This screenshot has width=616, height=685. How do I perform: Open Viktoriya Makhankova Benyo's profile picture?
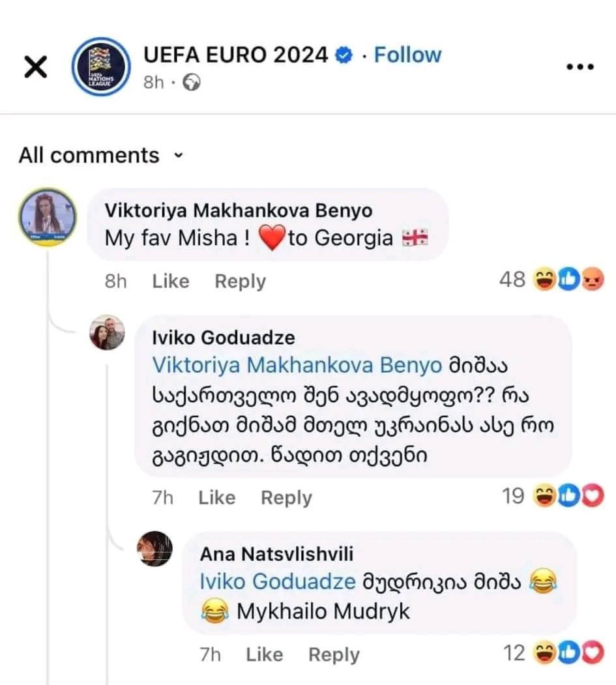(46, 216)
